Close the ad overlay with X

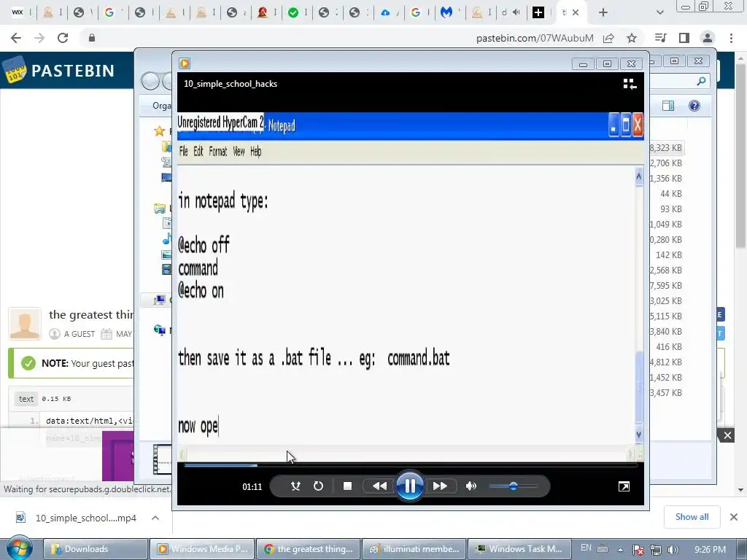727,435
